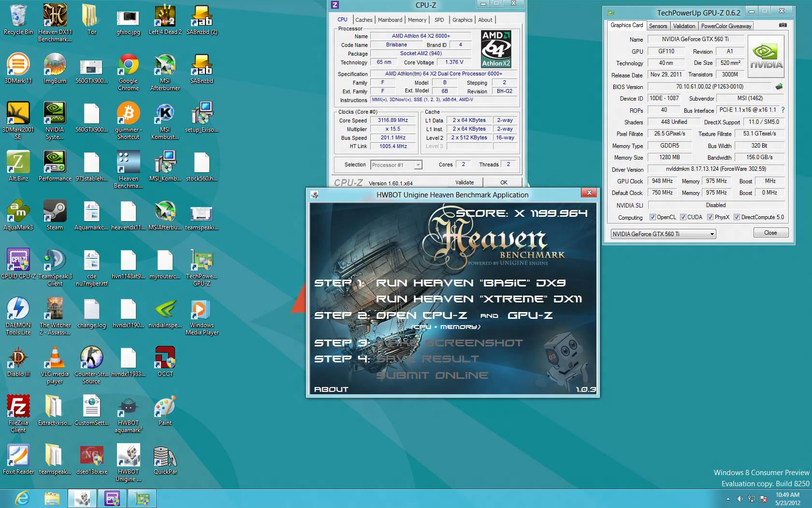Launch FileZilla Client desktop icon
Image resolution: width=812 pixels, height=508 pixels.
18,414
